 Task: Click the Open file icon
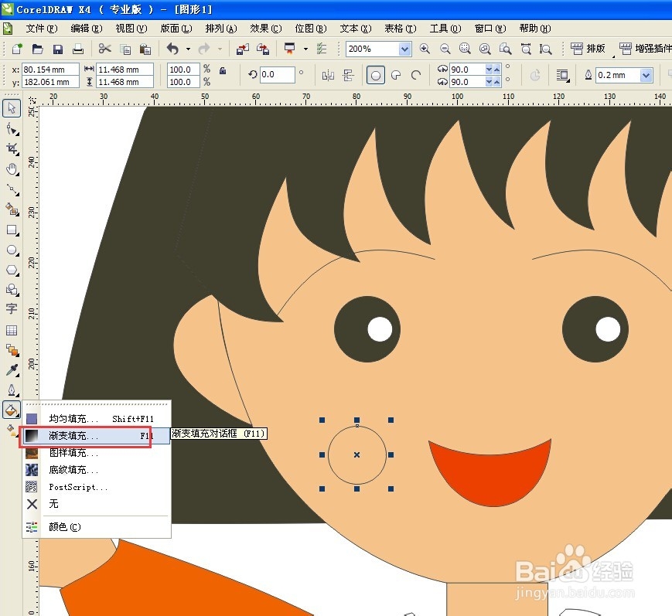tap(38, 49)
